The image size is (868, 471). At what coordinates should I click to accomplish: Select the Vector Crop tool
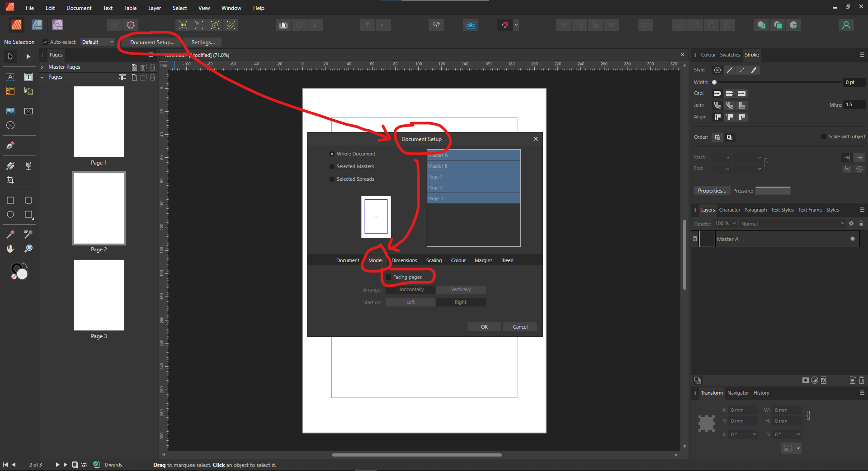(10, 180)
